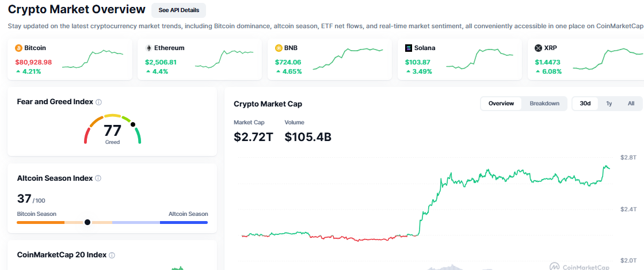
Task: Click the BNB sparkline chart
Action: point(348,59)
